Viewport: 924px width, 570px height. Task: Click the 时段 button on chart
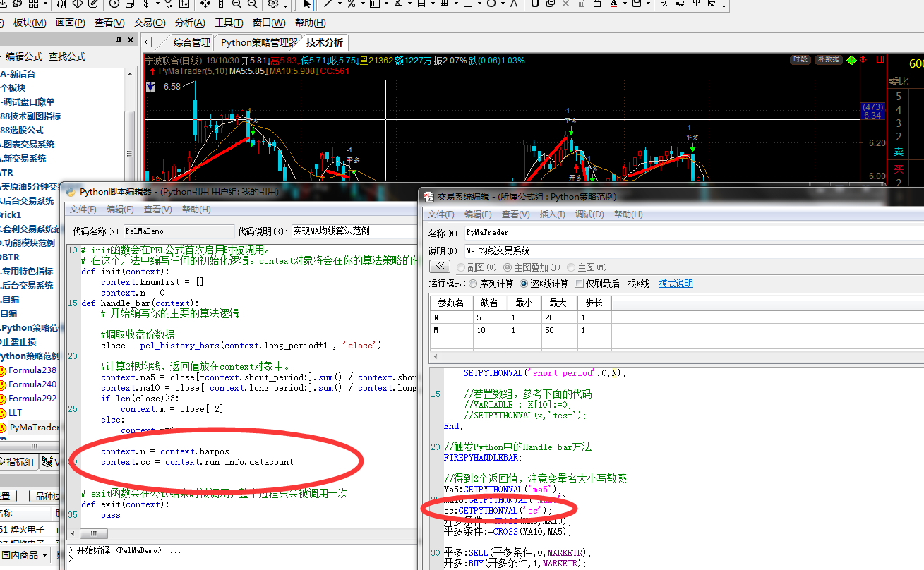(x=800, y=60)
